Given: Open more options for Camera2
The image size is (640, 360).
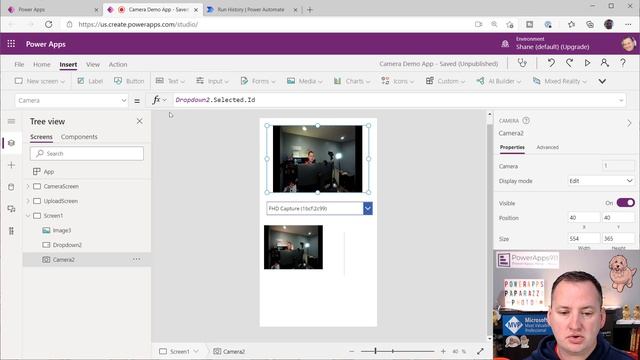Looking at the screenshot, I should 136,259.
